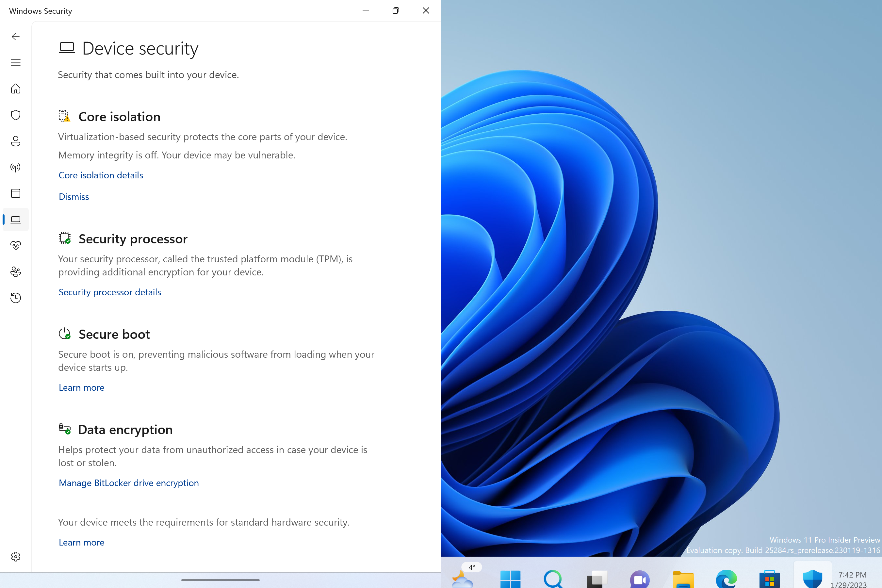Open Protection history clock icon
Image resolution: width=882 pixels, height=588 pixels.
coord(15,298)
